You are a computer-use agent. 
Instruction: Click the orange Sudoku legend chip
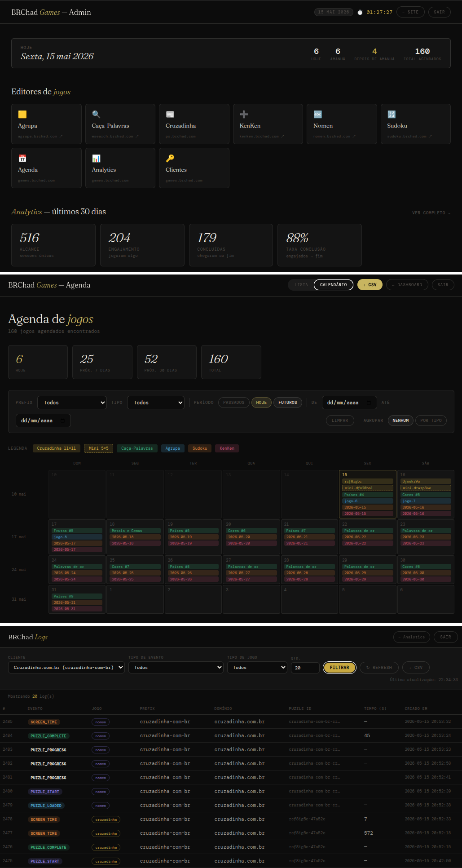click(200, 448)
